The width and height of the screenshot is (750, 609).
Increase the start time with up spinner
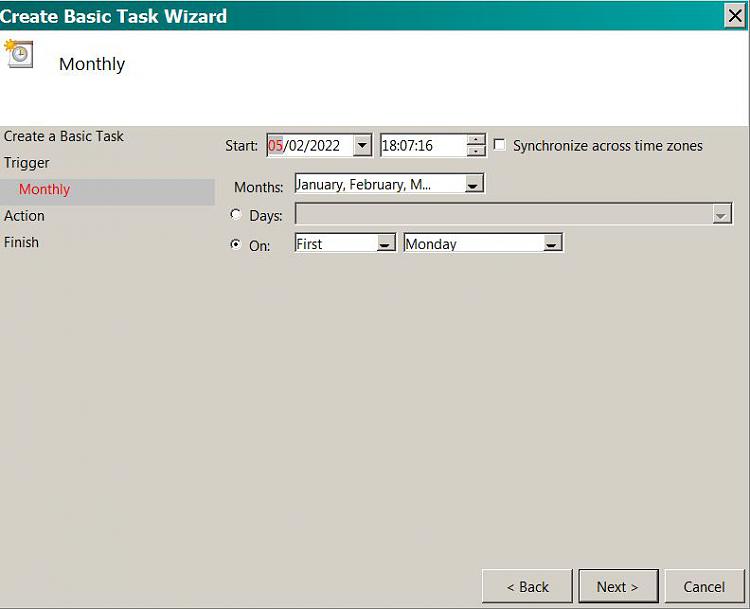(x=476, y=140)
